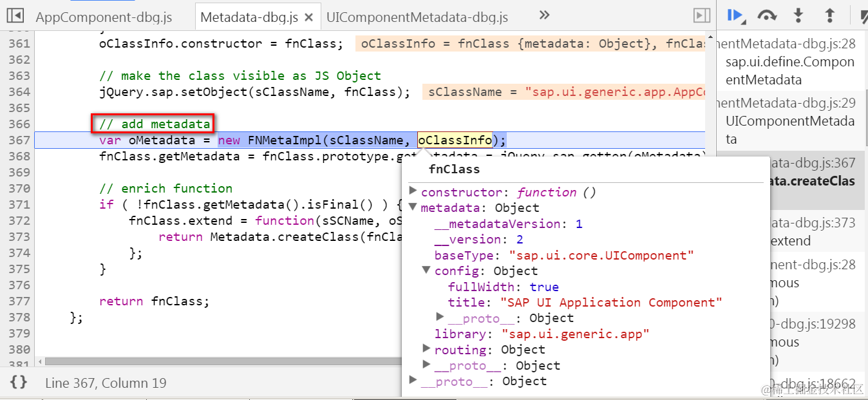Viewport: 868px width, 400px height.
Task: Switch to AppComponent-dbg.js tab
Action: coord(104,17)
